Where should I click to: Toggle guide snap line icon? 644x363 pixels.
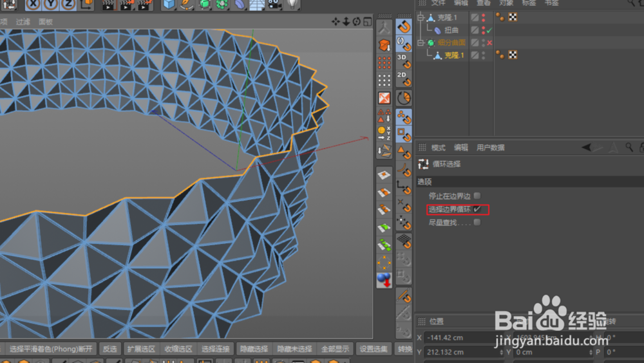point(404,295)
